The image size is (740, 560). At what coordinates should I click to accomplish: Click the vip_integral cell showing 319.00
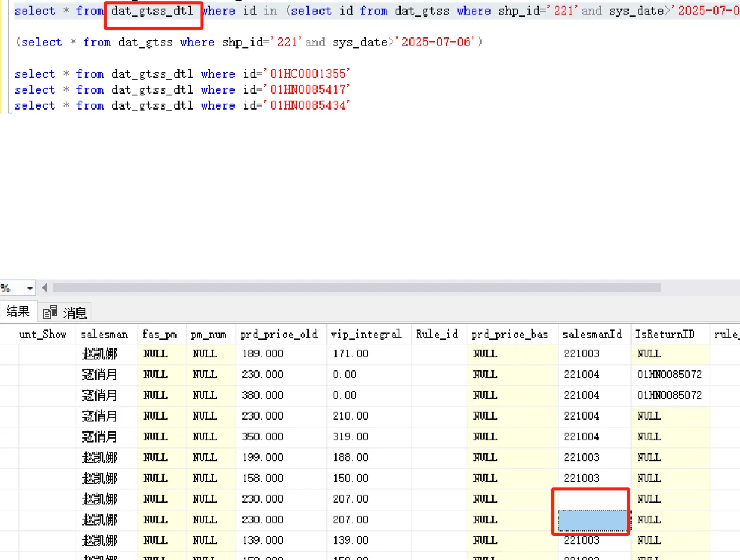350,437
